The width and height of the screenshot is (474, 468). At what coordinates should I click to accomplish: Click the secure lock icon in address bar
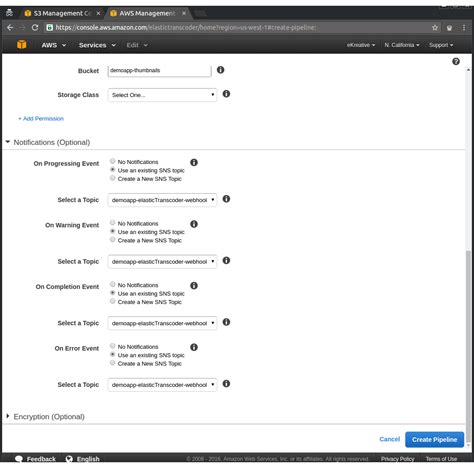[x=49, y=28]
